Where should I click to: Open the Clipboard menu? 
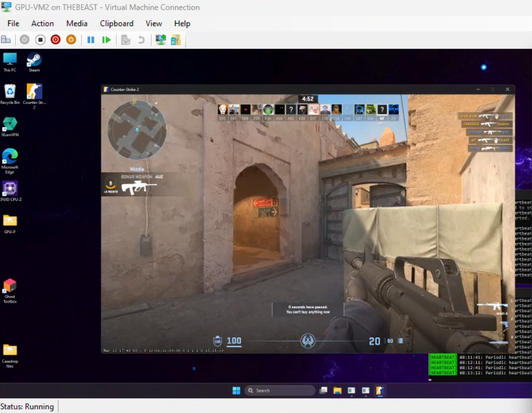coord(116,23)
